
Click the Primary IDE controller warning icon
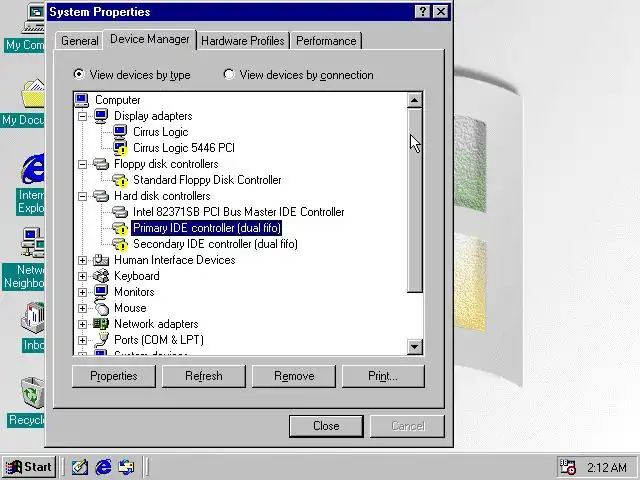120,228
